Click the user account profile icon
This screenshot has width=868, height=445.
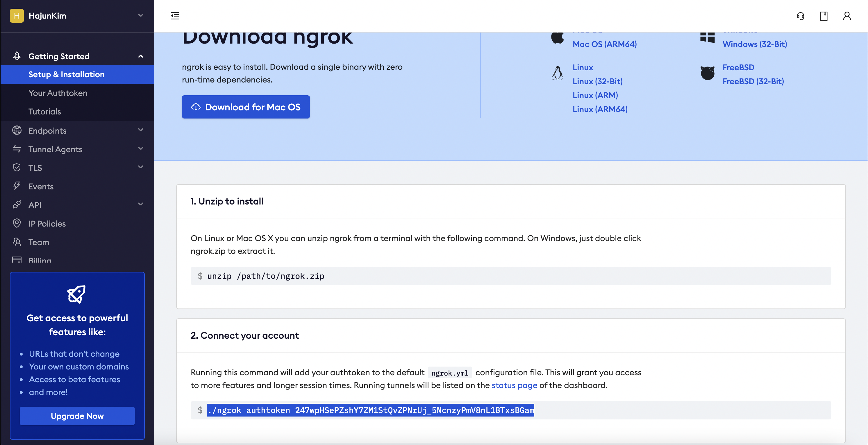pyautogui.click(x=847, y=16)
